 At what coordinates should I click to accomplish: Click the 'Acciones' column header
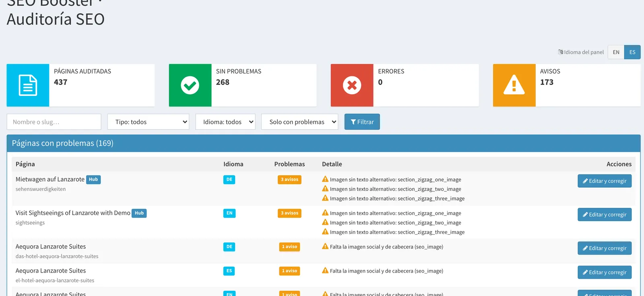[x=619, y=164]
